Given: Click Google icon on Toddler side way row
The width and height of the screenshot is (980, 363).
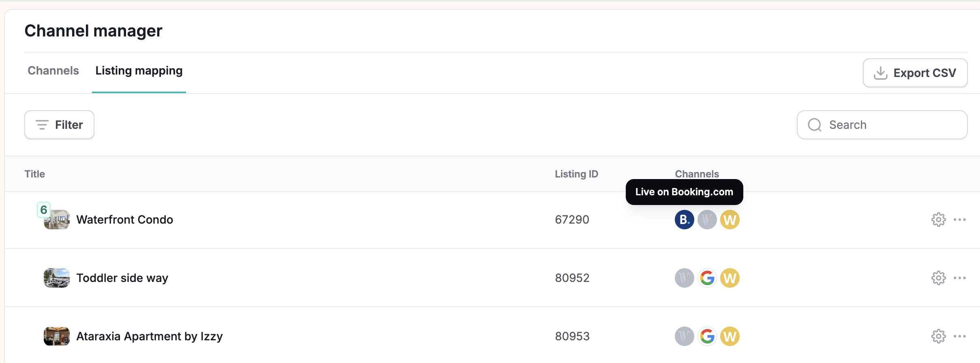Looking at the screenshot, I should (707, 278).
